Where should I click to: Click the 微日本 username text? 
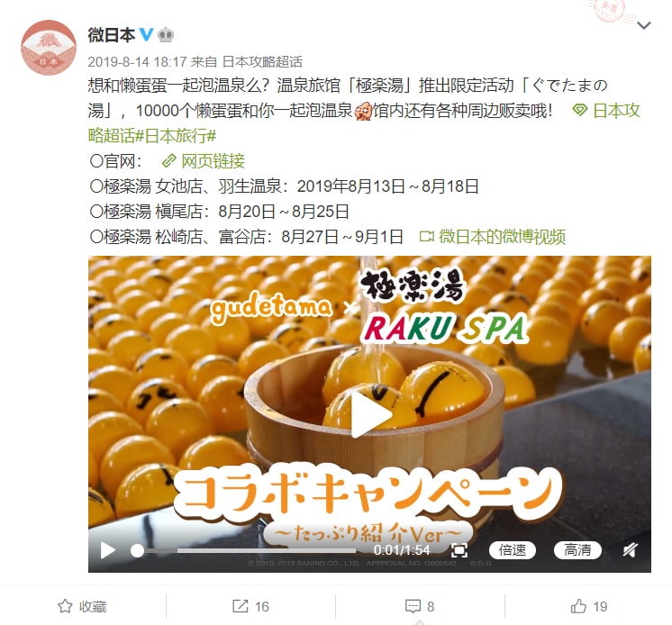(x=112, y=35)
